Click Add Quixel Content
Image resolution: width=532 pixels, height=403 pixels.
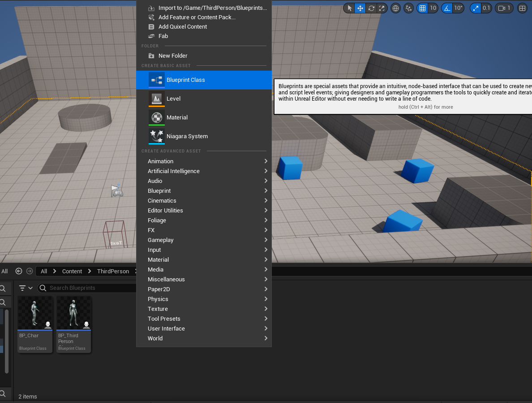182,27
